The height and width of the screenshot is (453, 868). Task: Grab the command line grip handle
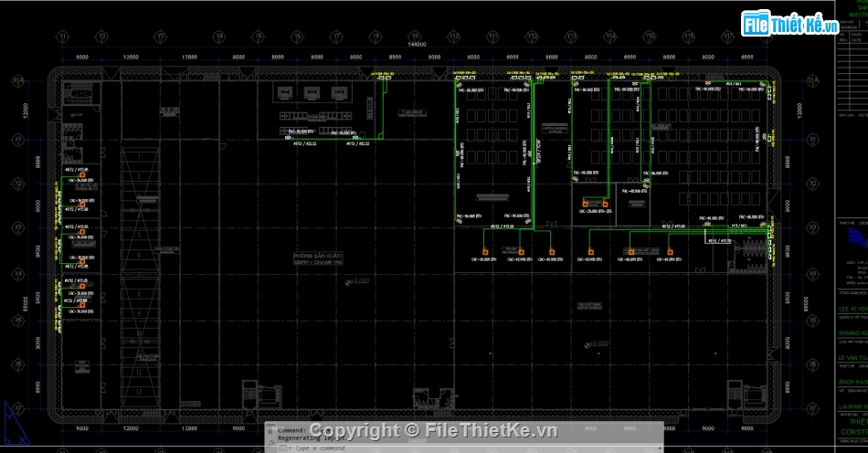click(270, 426)
